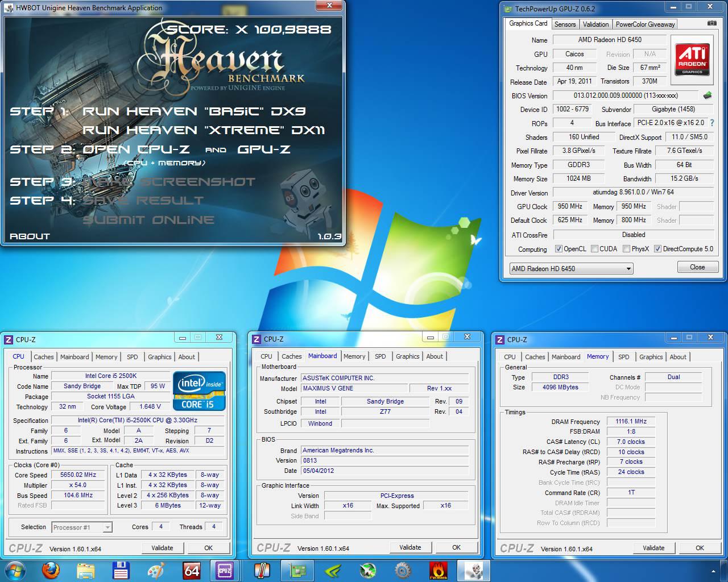The height and width of the screenshot is (582, 728).
Task: Switch to GPU-Z graphics card taskbar icon
Action: pyautogui.click(x=297, y=570)
